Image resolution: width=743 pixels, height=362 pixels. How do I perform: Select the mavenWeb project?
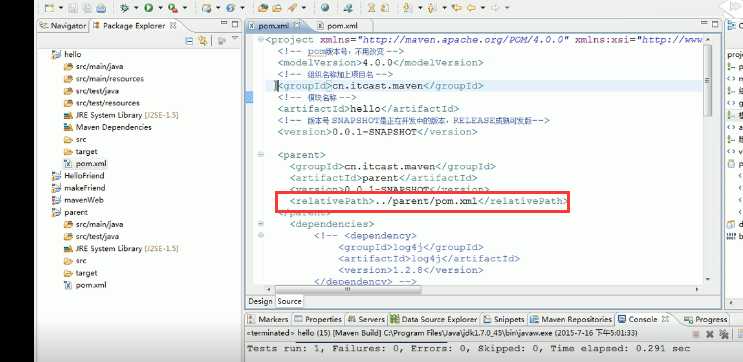pos(77,200)
